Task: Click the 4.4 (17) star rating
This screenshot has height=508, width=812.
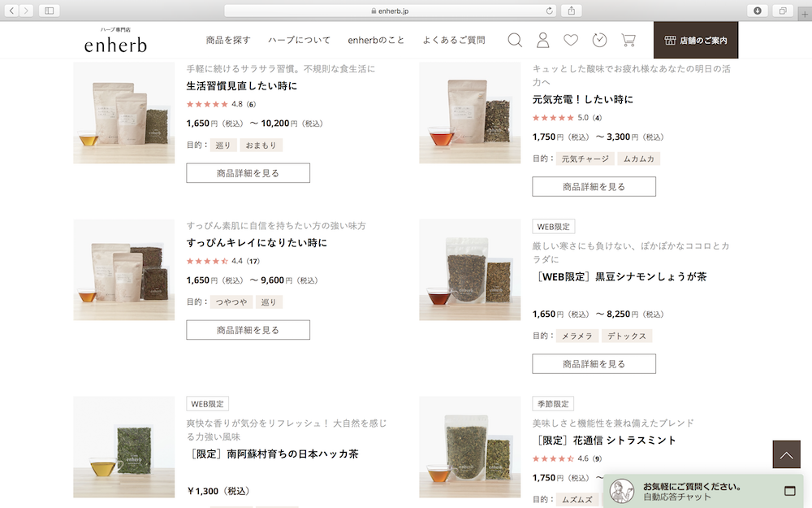Action: (x=223, y=261)
